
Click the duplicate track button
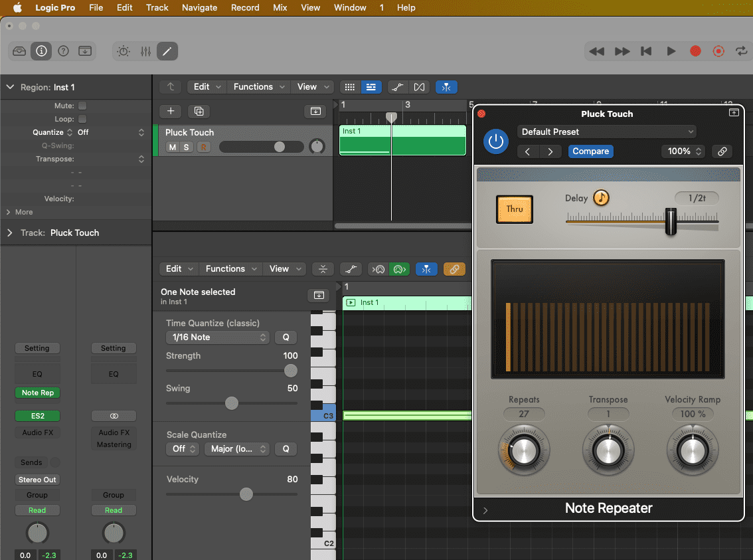[x=199, y=112]
